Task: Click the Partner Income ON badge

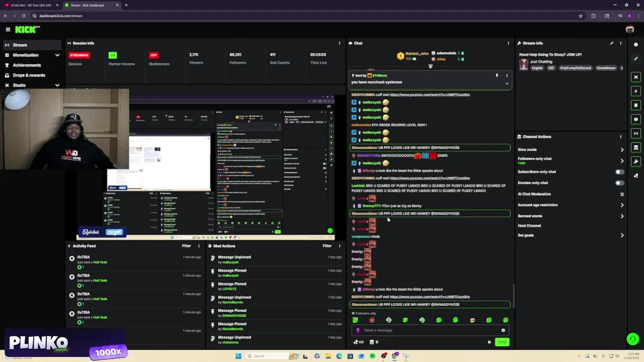Action: click(113, 55)
